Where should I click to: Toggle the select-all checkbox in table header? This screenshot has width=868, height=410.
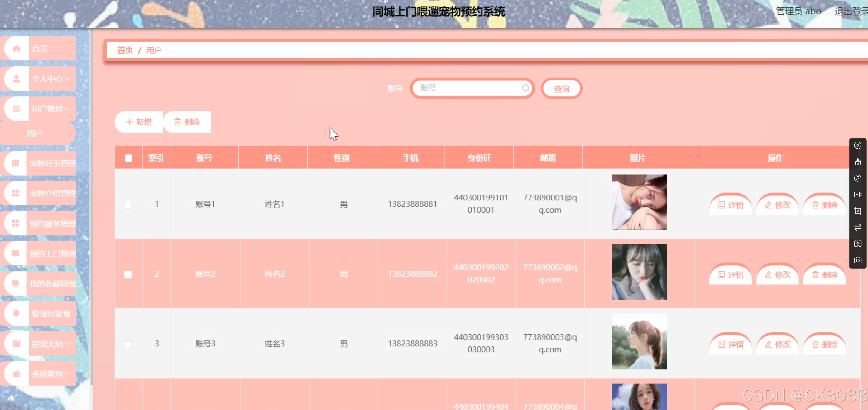tap(128, 158)
